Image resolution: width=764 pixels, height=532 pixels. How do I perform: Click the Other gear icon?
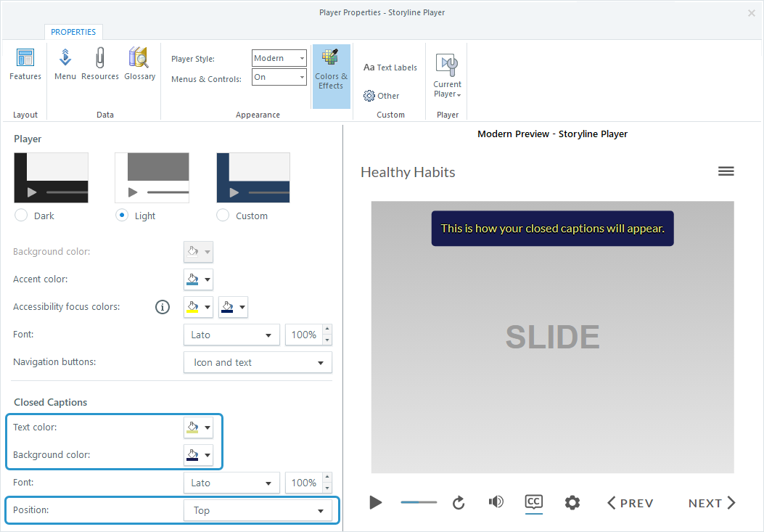pos(382,96)
